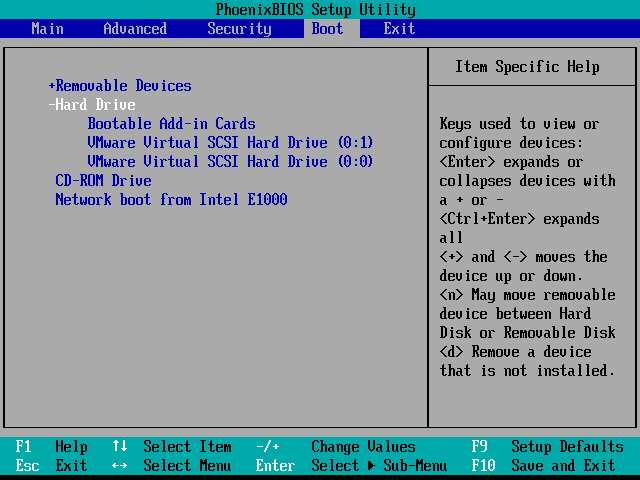Click F9 Setup Defaults

coord(547,447)
